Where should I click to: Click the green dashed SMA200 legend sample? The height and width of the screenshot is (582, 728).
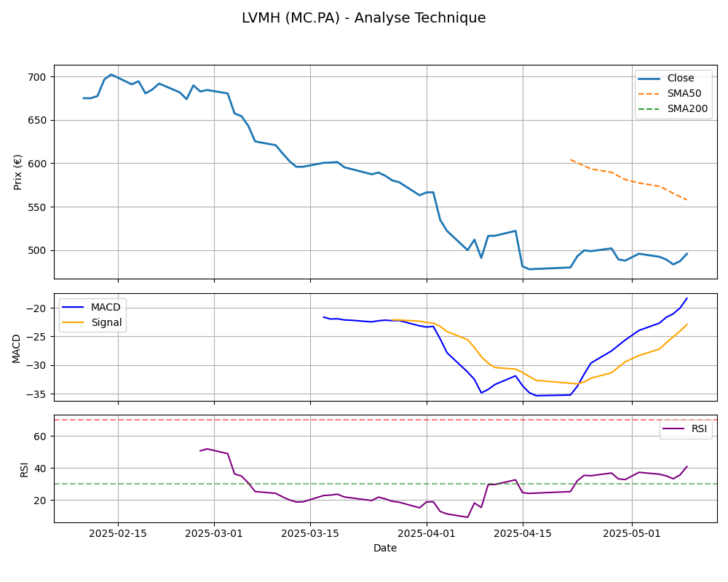tap(649, 109)
